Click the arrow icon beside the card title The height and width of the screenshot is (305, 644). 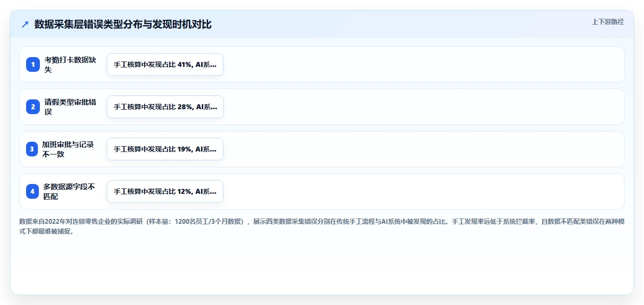point(25,25)
